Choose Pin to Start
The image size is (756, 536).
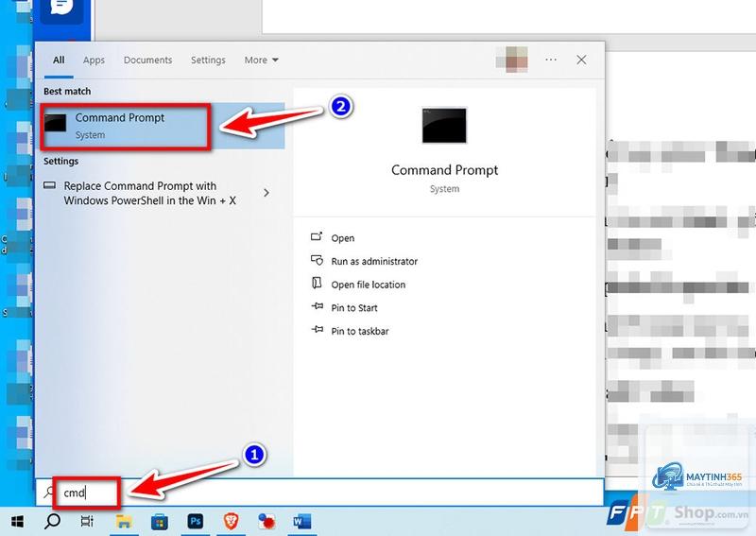click(x=353, y=308)
